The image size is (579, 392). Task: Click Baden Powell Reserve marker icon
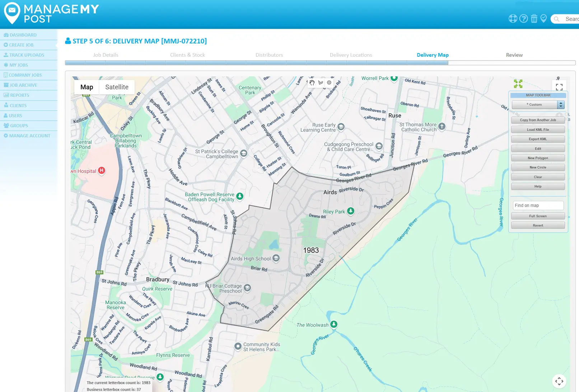point(240,196)
